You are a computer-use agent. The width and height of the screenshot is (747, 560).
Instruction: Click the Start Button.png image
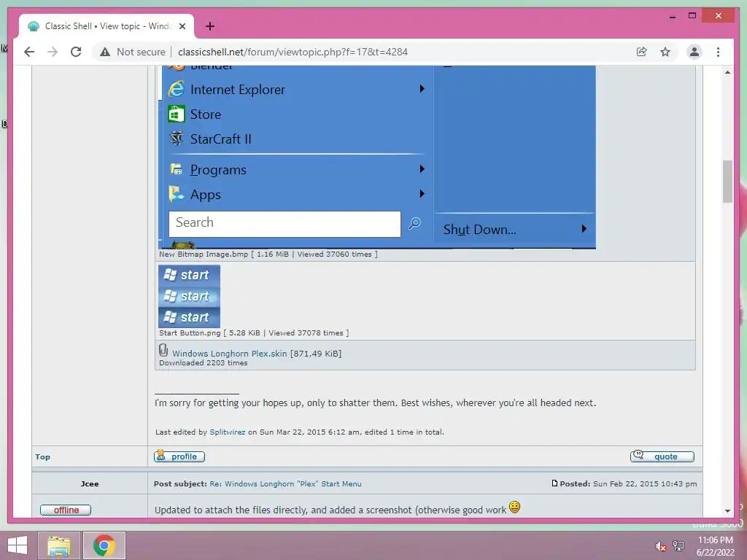[x=189, y=296]
